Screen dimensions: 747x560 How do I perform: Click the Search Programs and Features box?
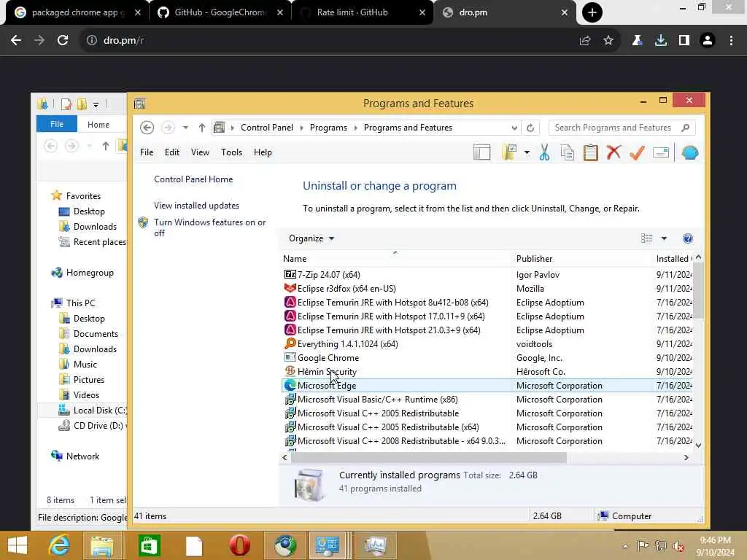pos(622,128)
